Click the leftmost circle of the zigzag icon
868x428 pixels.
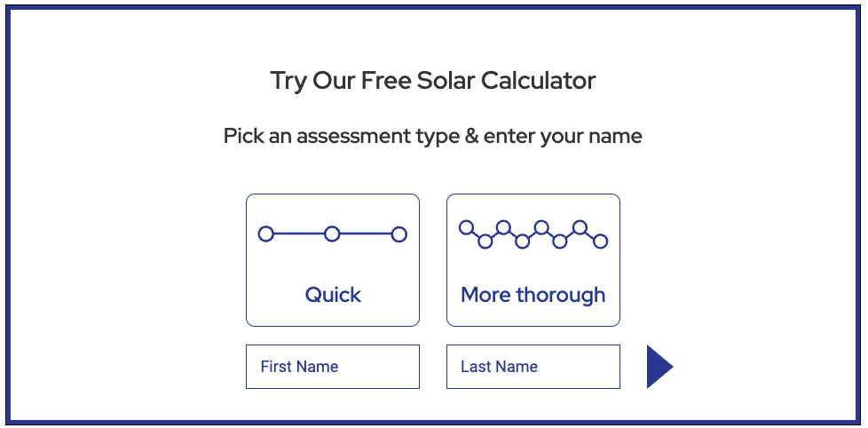(466, 228)
